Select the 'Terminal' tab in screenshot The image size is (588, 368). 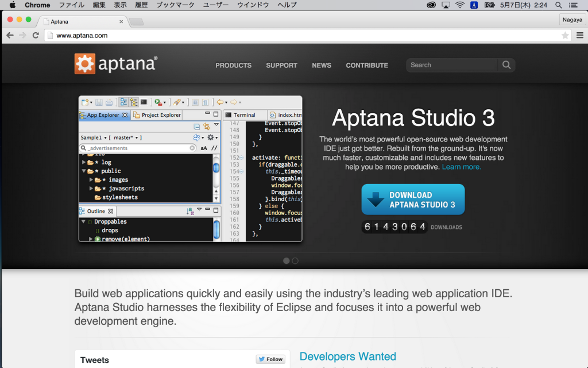(245, 115)
